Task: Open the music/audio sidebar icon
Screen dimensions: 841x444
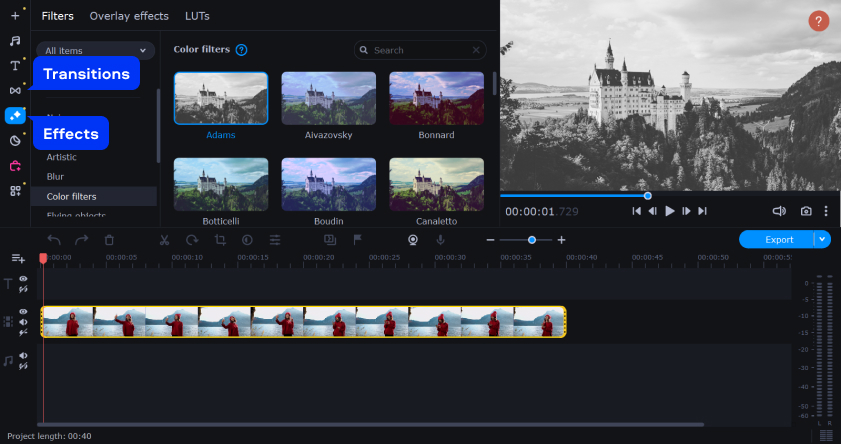Action: 15,41
